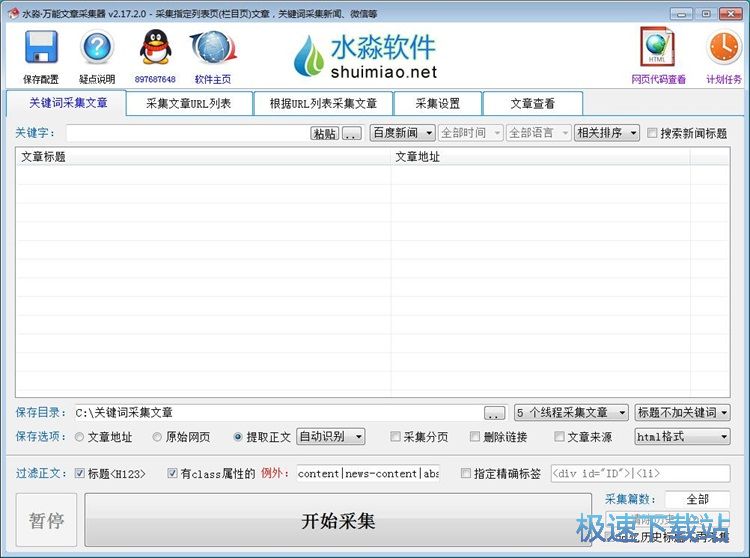Click the 采集篇数 count field showing 全部
Screen dimensions: 750x558
tap(697, 500)
